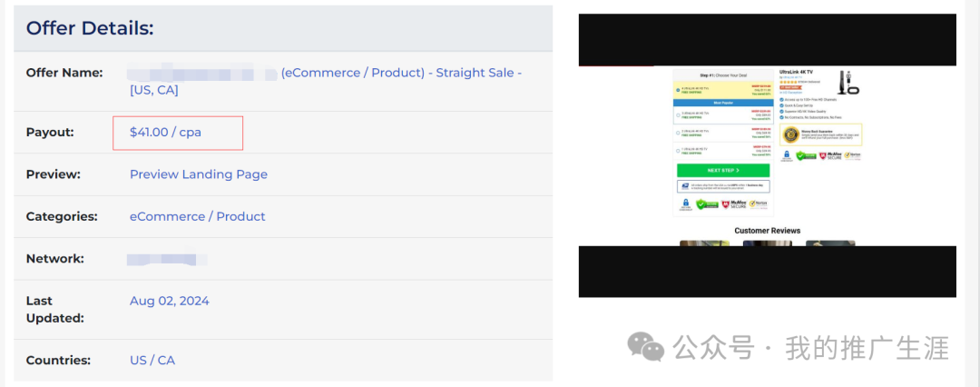The width and height of the screenshot is (980, 387).
Task: Click the US / CA countries link
Action: tap(152, 360)
